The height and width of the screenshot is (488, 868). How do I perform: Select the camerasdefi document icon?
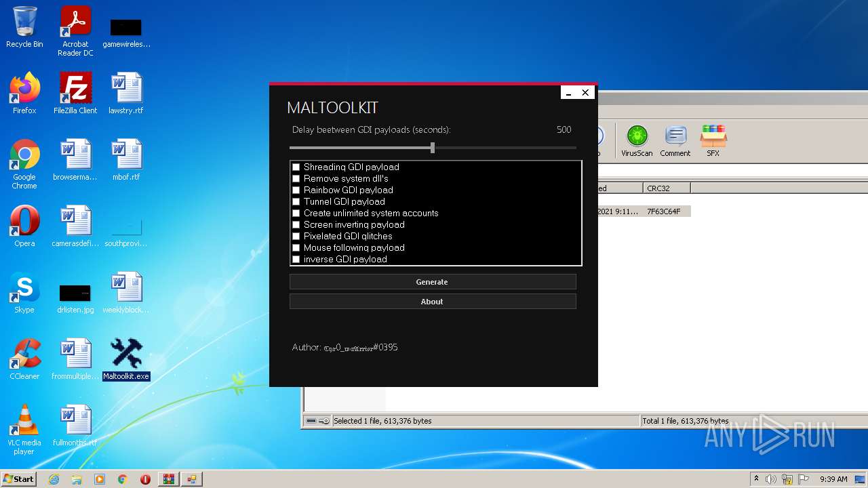[75, 226]
